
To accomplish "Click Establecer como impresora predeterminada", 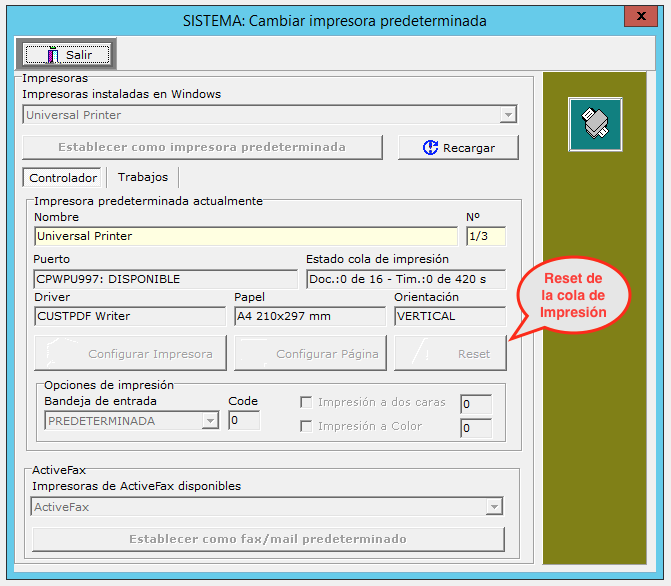I will point(202,147).
